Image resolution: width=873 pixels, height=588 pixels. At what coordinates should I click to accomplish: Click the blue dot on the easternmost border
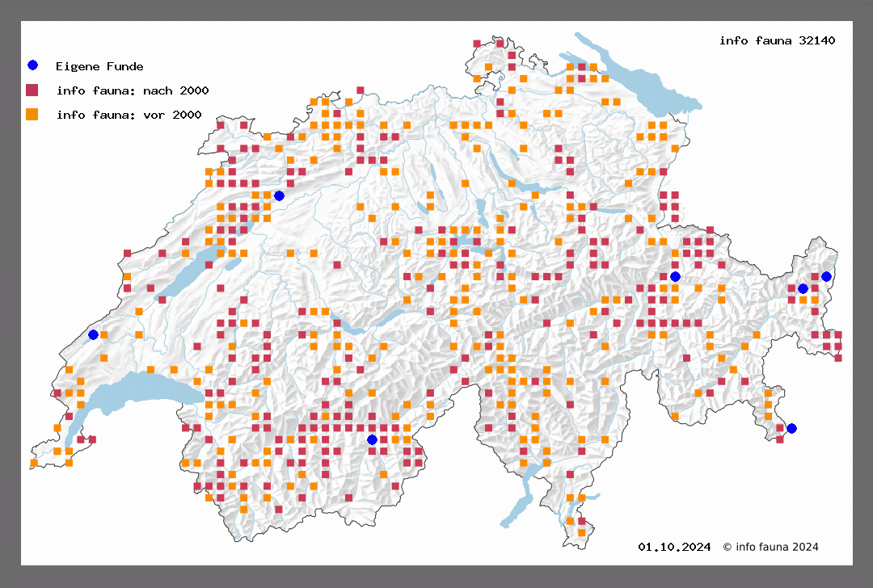[826, 276]
